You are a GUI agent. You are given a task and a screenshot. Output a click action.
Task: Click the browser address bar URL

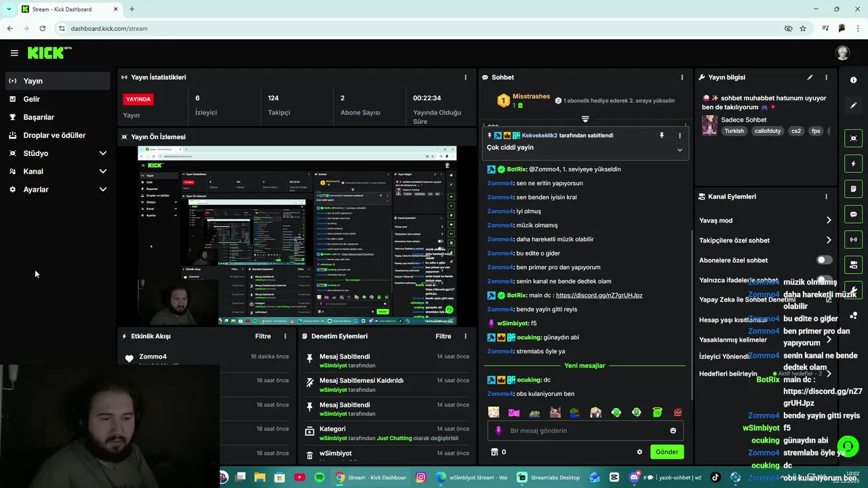point(109,28)
